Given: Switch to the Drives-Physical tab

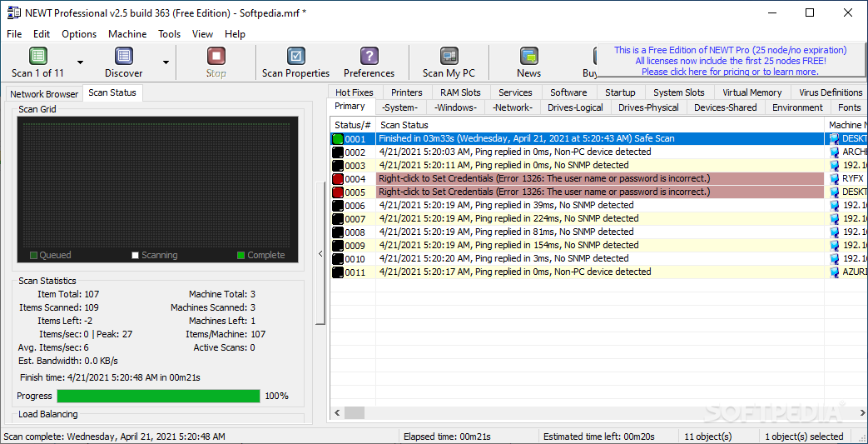Looking at the screenshot, I should click(649, 107).
